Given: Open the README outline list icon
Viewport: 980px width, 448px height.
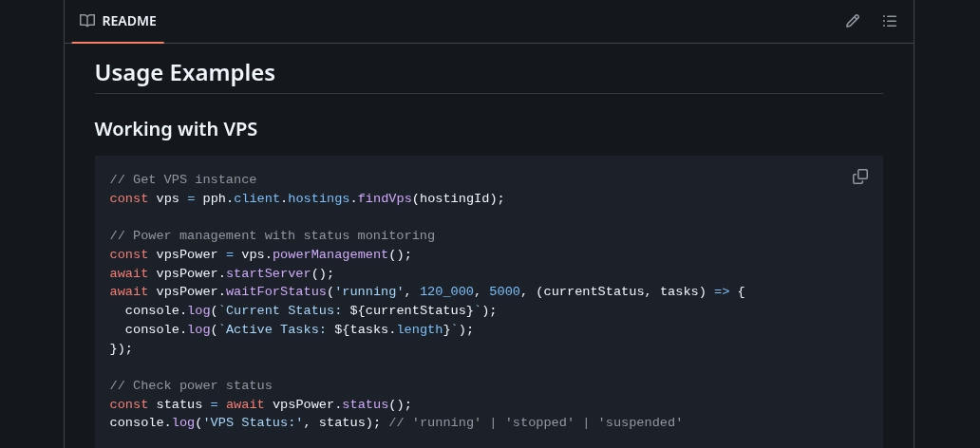Looking at the screenshot, I should (x=890, y=21).
